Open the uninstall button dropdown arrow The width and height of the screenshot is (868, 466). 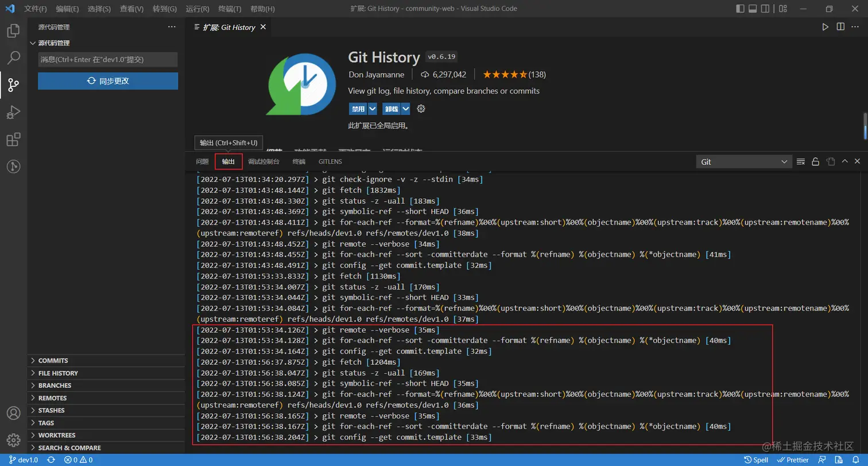click(406, 109)
